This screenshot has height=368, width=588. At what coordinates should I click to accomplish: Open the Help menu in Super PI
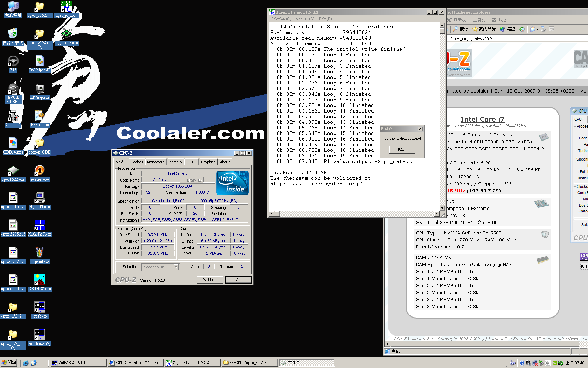coord(325,19)
